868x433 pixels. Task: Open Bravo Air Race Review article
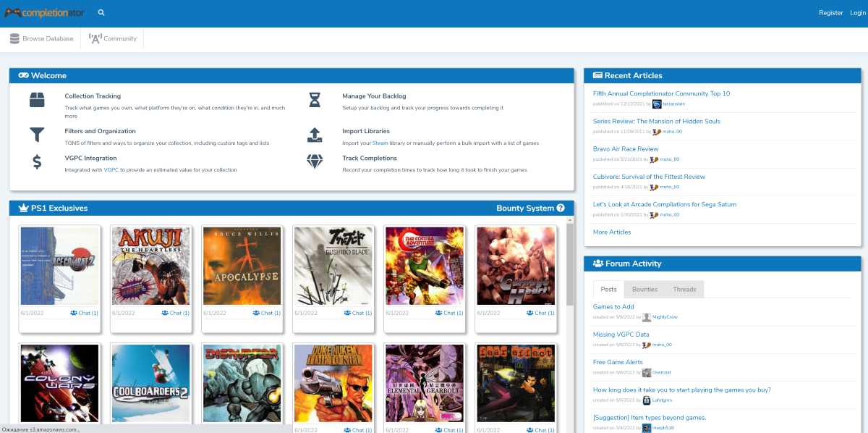[x=626, y=149]
